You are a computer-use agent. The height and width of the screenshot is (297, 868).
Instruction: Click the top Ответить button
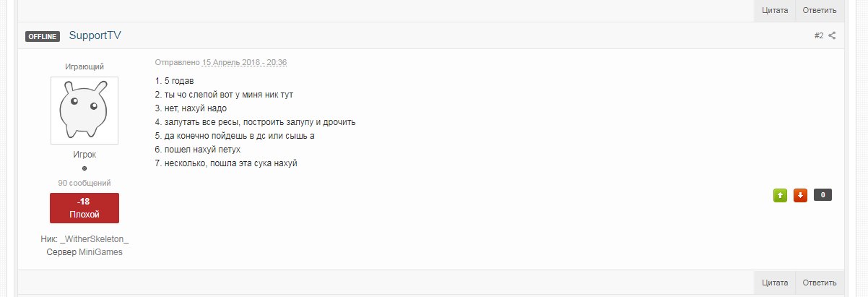(819, 10)
